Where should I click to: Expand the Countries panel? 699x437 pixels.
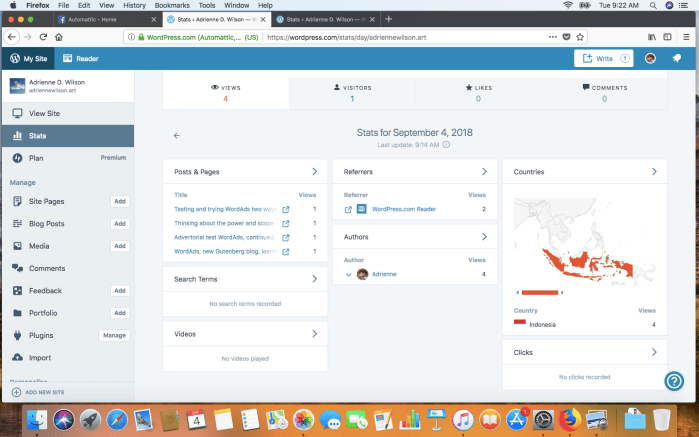tap(654, 172)
